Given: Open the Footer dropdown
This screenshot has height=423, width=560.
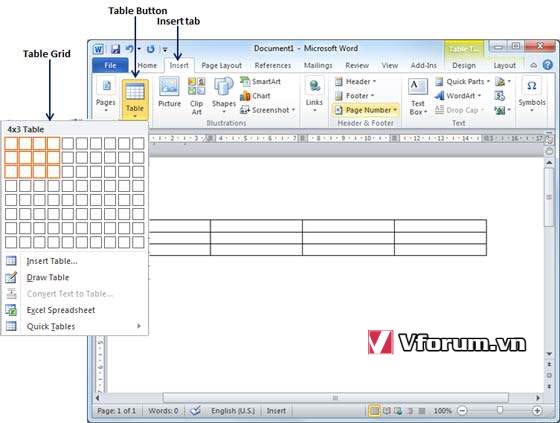Looking at the screenshot, I should (354, 96).
